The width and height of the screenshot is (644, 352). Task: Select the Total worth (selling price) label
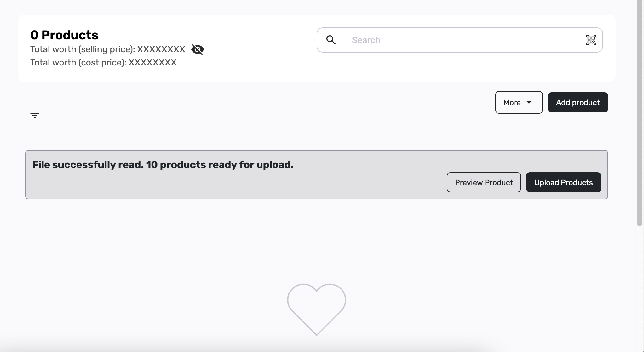click(83, 49)
